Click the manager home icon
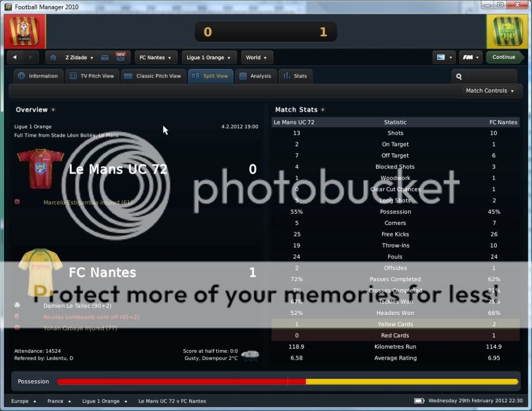 pyautogui.click(x=53, y=58)
